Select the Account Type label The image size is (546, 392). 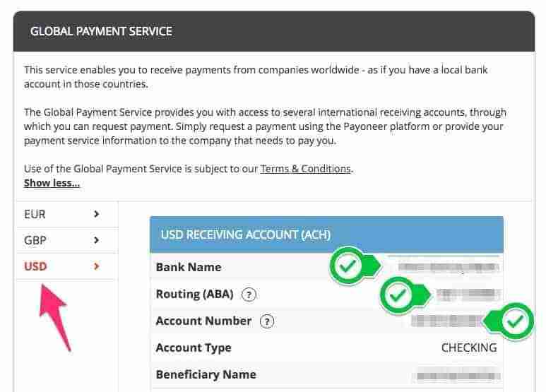(x=194, y=348)
